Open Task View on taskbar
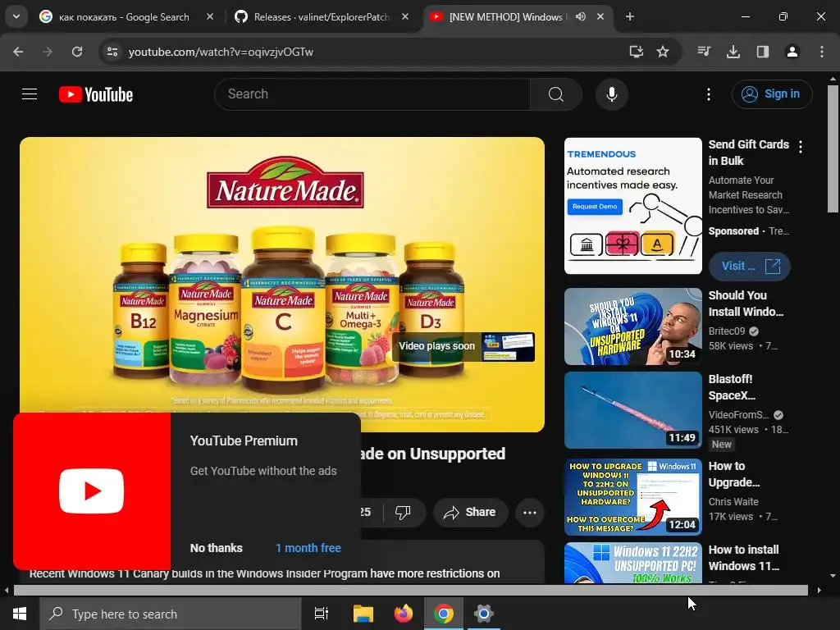This screenshot has height=630, width=840. [322, 614]
